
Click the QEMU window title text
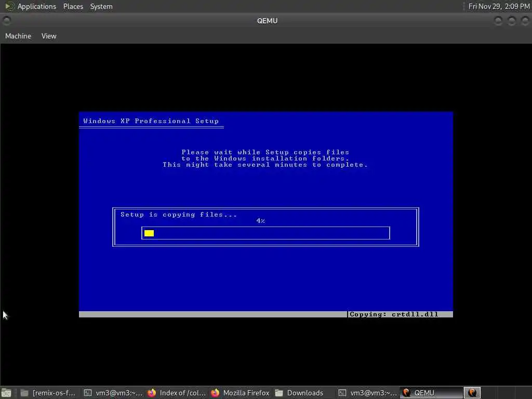268,21
